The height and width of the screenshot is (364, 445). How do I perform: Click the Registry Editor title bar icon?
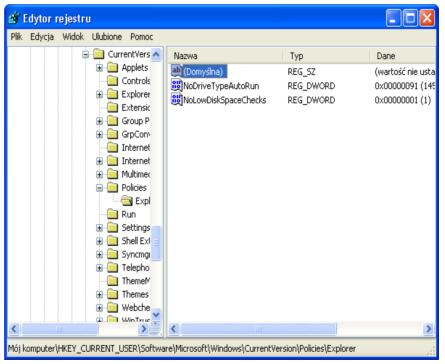(x=14, y=18)
